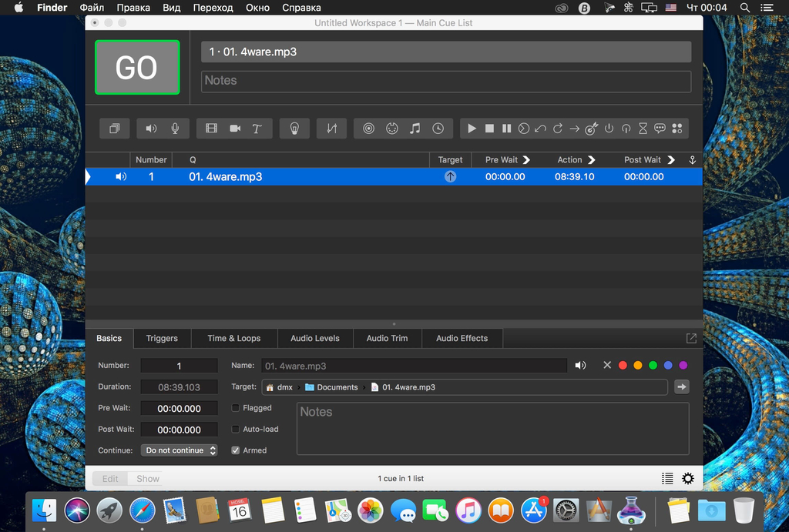The height and width of the screenshot is (532, 789).
Task: Open the Continue mode dropdown
Action: tap(179, 450)
